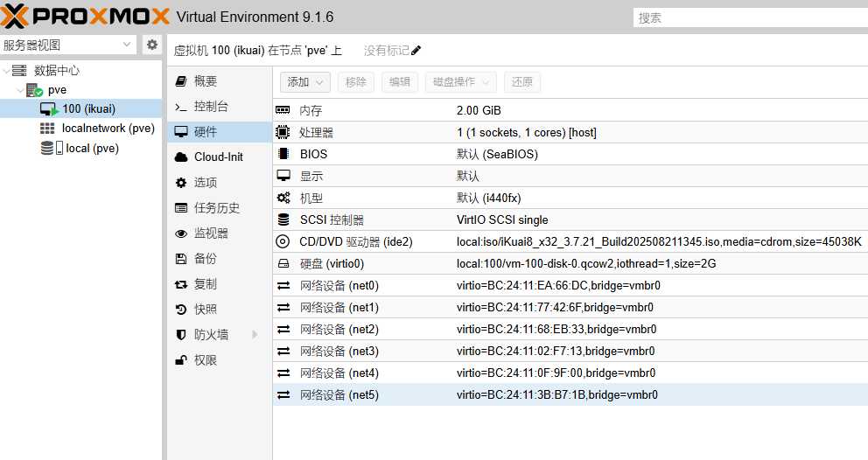Click the cloud icon beside Cloud-Init

[181, 157]
